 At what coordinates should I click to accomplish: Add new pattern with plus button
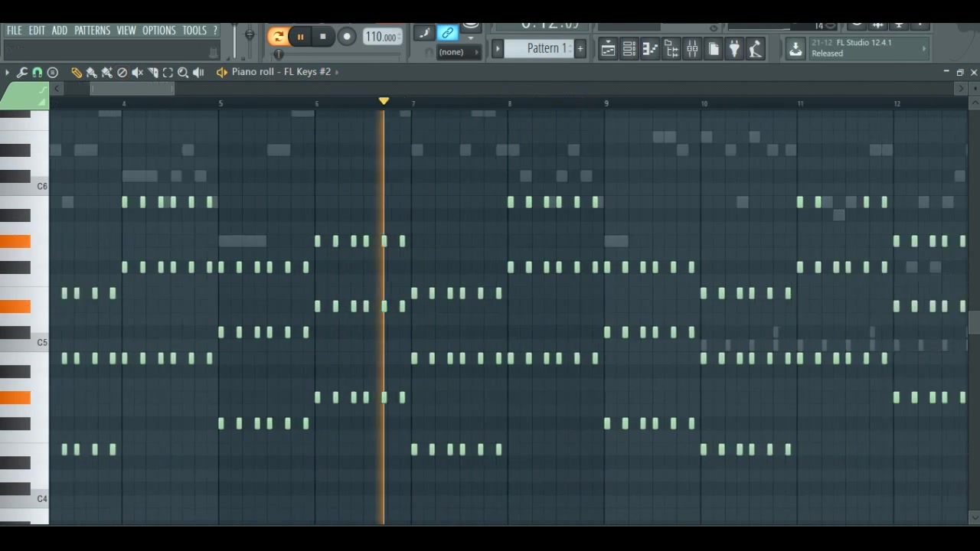pyautogui.click(x=580, y=49)
